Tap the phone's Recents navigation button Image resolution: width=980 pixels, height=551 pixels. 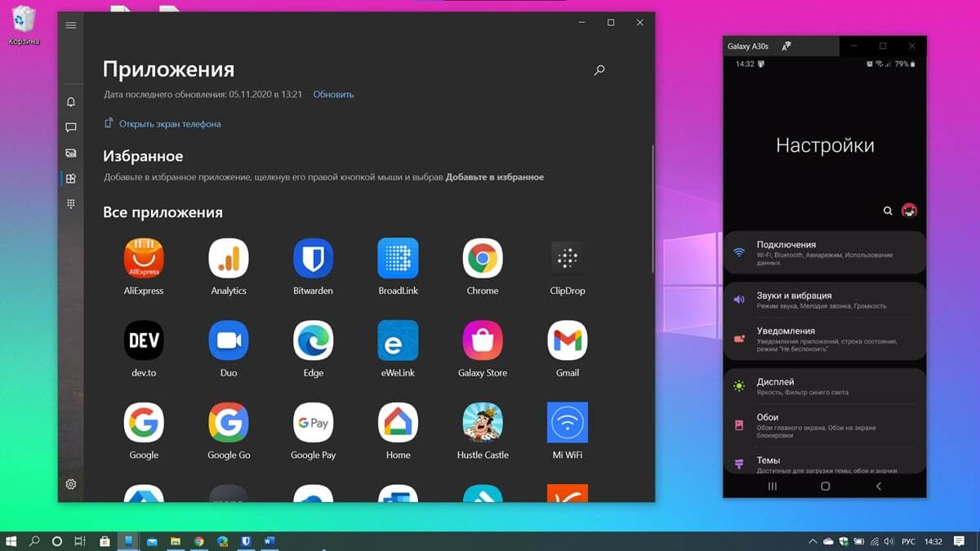pyautogui.click(x=773, y=486)
